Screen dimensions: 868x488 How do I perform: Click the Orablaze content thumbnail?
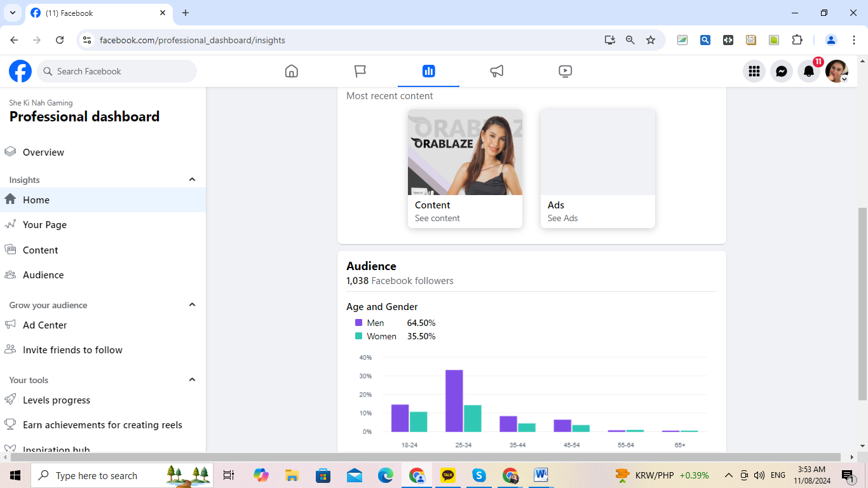pyautogui.click(x=465, y=152)
